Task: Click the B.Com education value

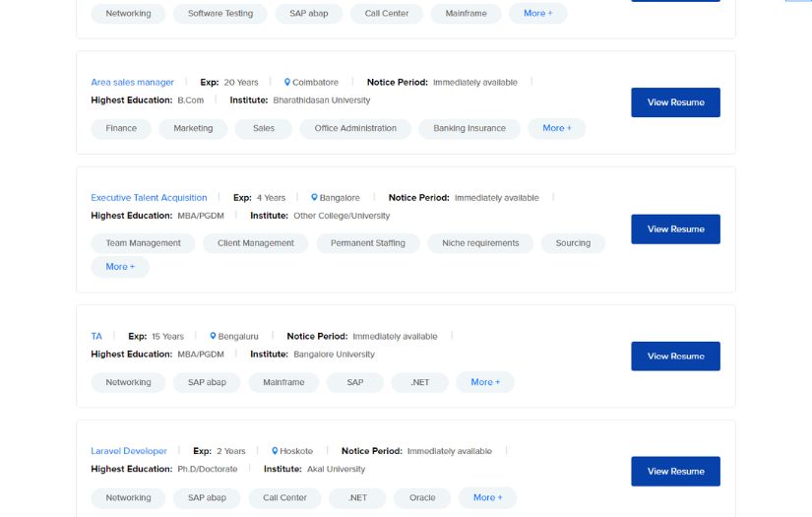Action: (191, 100)
